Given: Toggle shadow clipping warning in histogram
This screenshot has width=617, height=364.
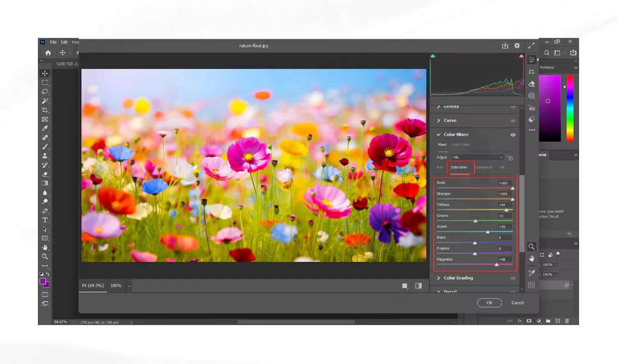Looking at the screenshot, I should pyautogui.click(x=433, y=56).
